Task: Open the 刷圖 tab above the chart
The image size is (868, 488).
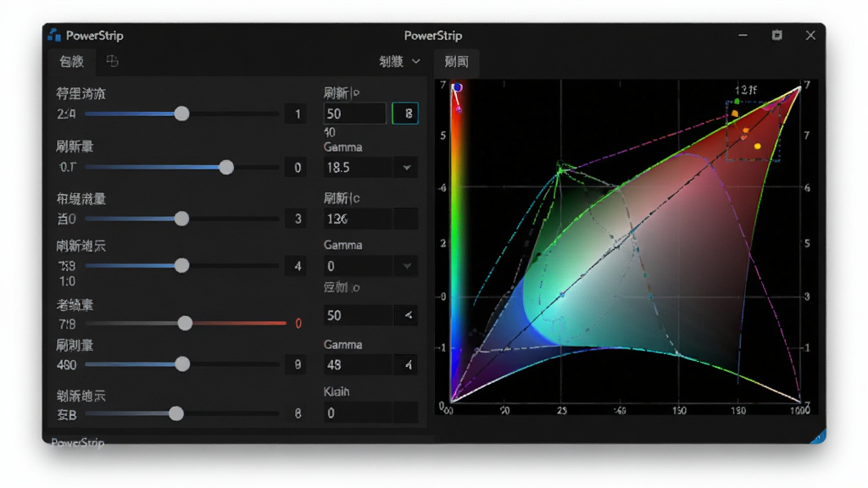Action: click(x=456, y=61)
